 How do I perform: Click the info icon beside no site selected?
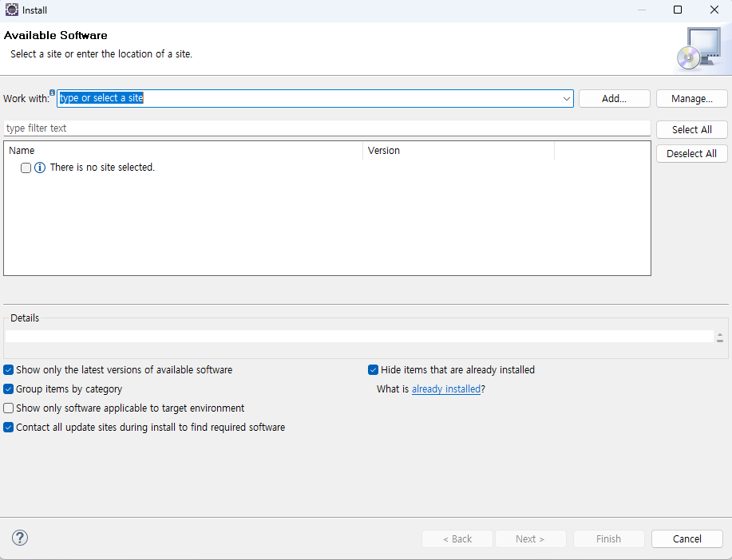coord(40,168)
